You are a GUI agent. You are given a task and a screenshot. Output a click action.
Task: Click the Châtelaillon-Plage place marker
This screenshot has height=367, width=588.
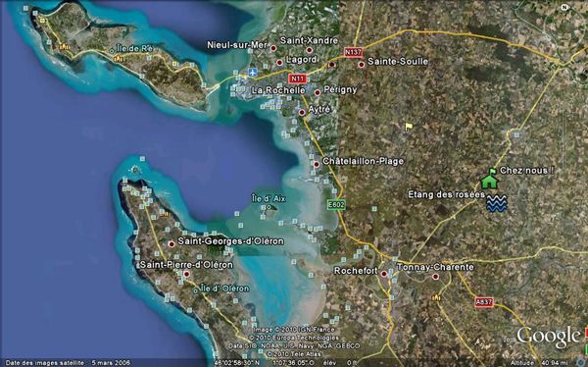pyautogui.click(x=317, y=164)
